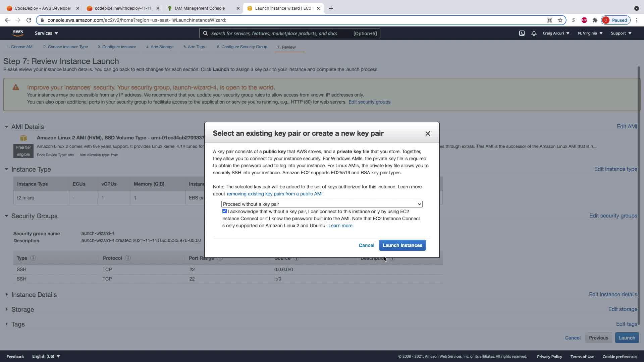Open the CloudShell terminal icon
This screenshot has height=362, width=644.
522,33
